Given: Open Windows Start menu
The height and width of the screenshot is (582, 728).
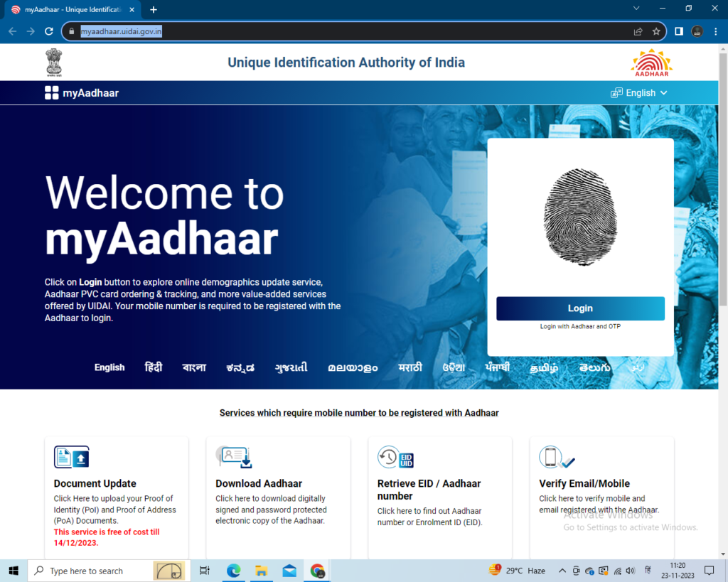Looking at the screenshot, I should pos(14,571).
